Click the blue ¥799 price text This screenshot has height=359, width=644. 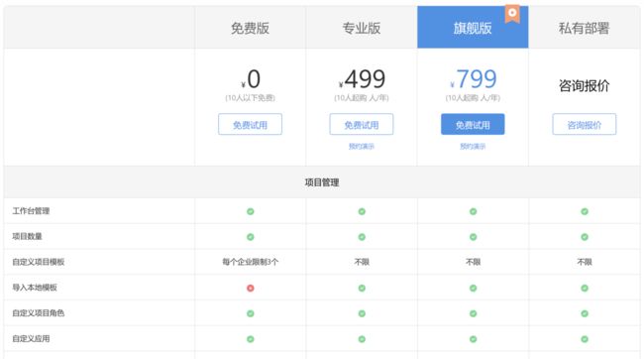coord(474,79)
